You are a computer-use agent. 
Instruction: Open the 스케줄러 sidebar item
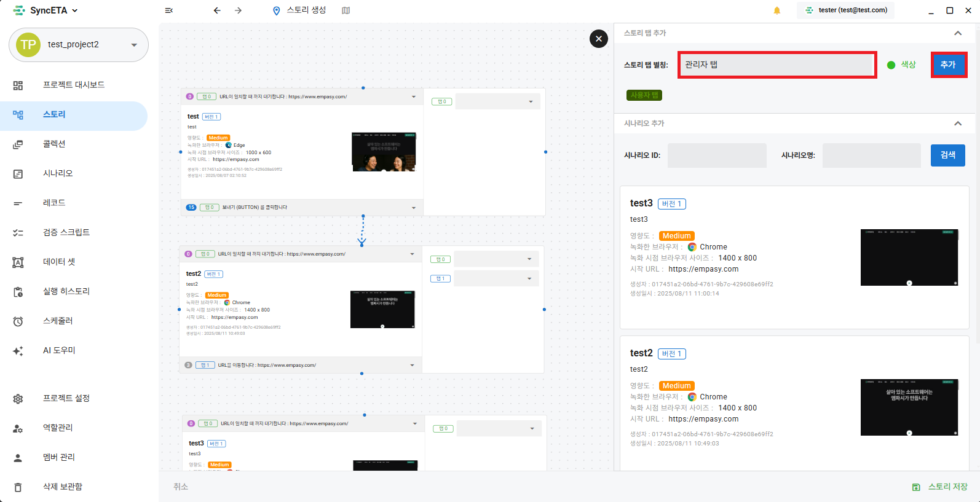click(x=58, y=321)
